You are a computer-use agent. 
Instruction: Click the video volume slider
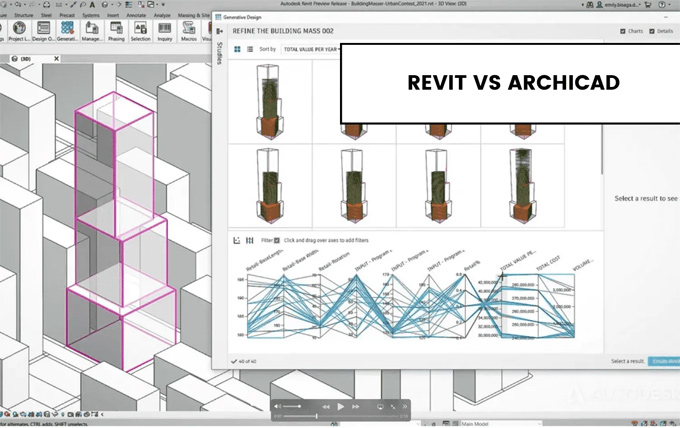pos(292,406)
